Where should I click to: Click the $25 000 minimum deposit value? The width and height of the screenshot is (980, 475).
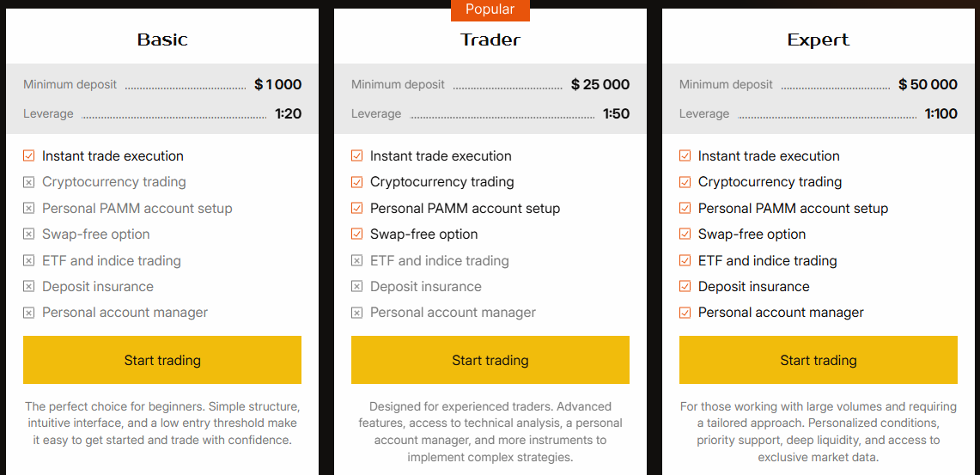[600, 84]
